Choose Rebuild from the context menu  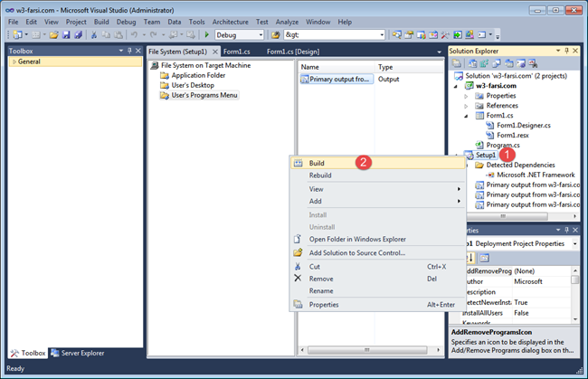377,175
